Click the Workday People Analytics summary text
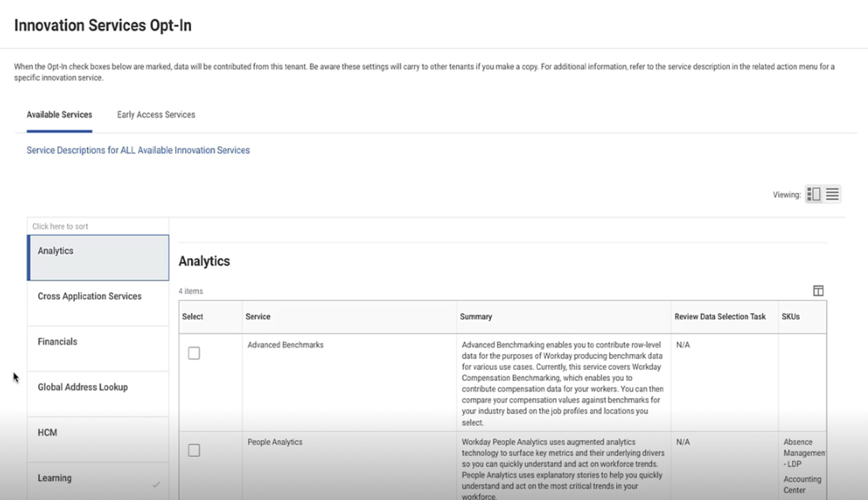Screen dimensions: 868x500 563,469
